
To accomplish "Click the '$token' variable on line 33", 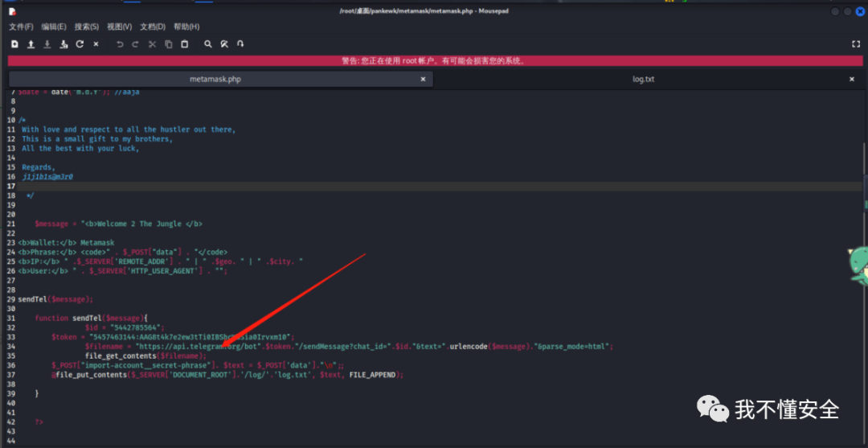I will [66, 337].
